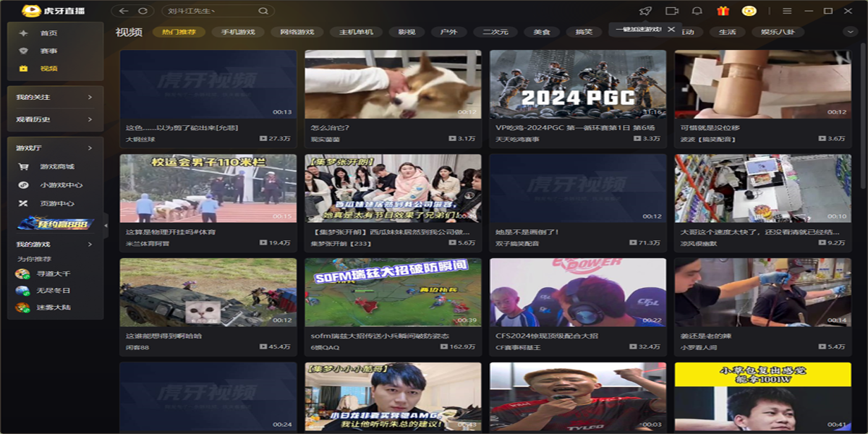Dismiss the 一键加速游戏 tooltip

click(x=671, y=30)
